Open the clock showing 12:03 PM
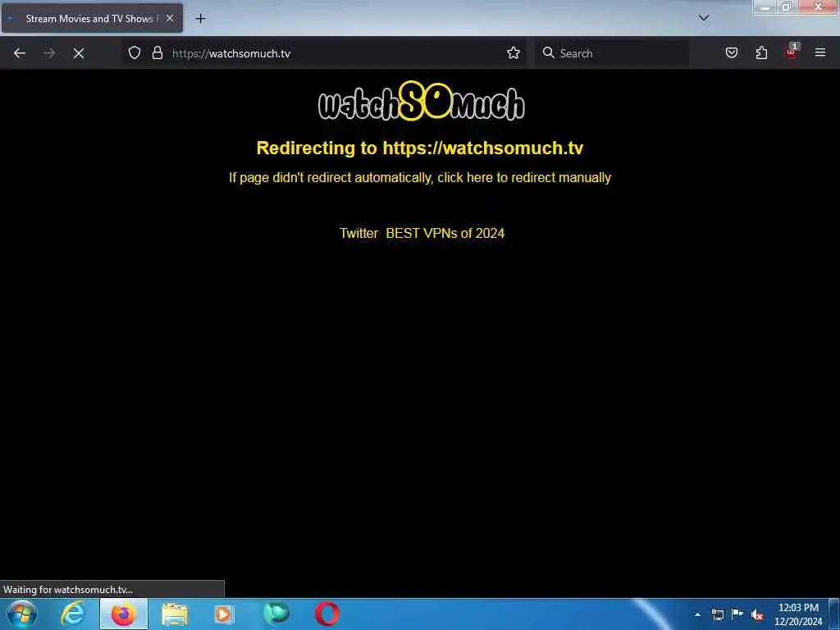The image size is (840, 630). (798, 614)
